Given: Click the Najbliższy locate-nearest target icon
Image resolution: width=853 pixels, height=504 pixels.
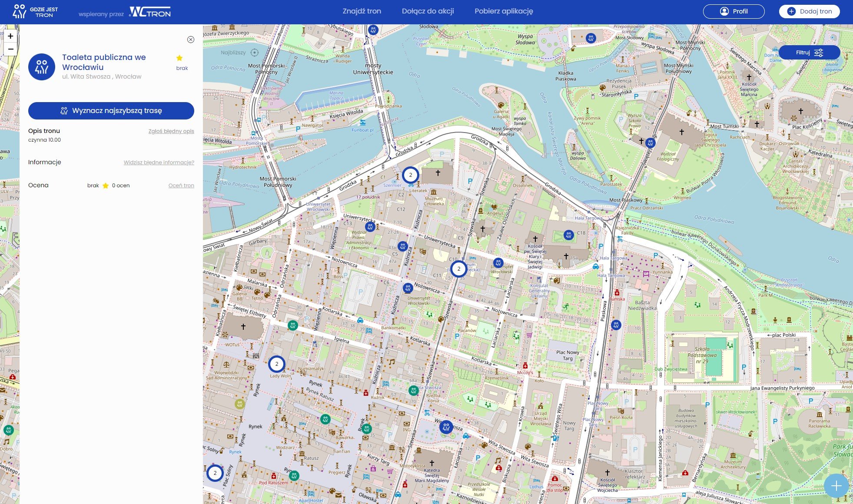Looking at the screenshot, I should [255, 53].
